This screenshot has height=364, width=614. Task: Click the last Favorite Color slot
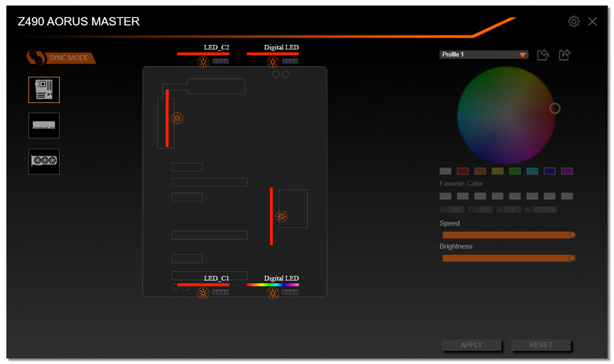tap(567, 196)
